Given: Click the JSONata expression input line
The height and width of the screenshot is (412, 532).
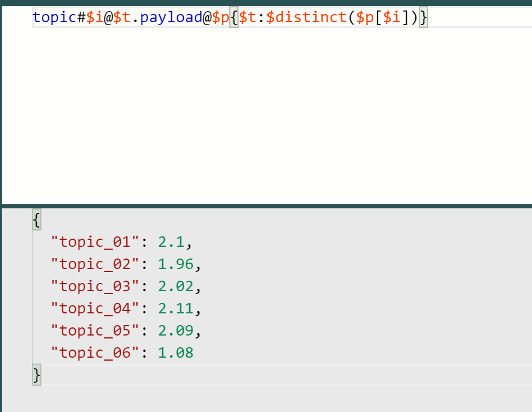Looking at the screenshot, I should pyautogui.click(x=282, y=17).
